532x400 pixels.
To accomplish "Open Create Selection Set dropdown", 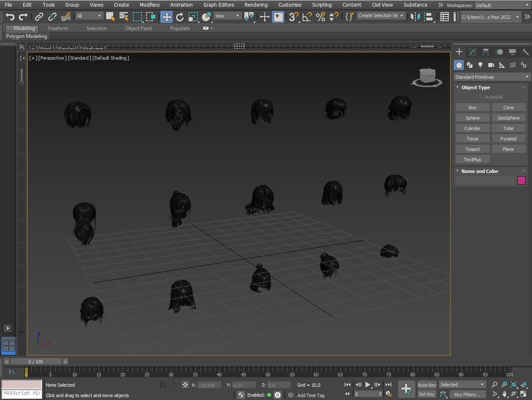I will coord(381,16).
